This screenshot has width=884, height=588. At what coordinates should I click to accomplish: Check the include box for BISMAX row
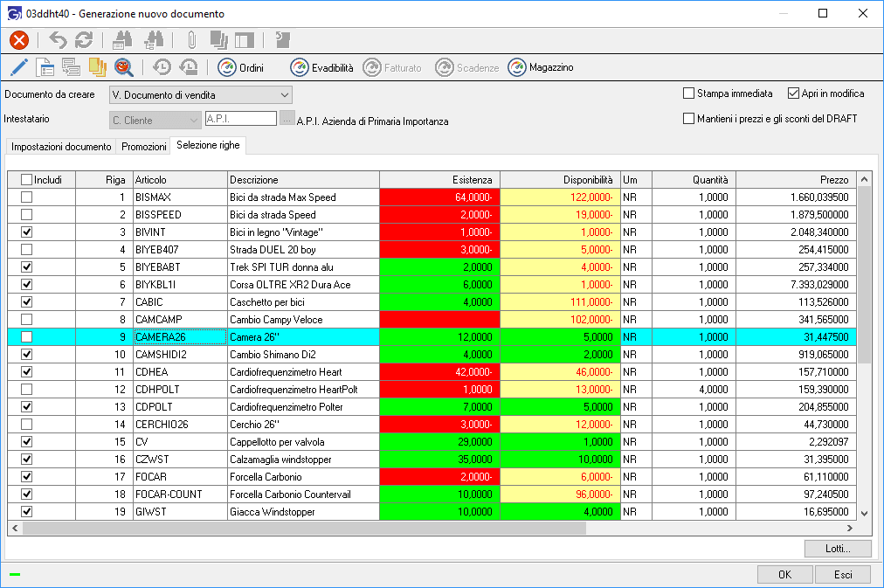pyautogui.click(x=26, y=197)
